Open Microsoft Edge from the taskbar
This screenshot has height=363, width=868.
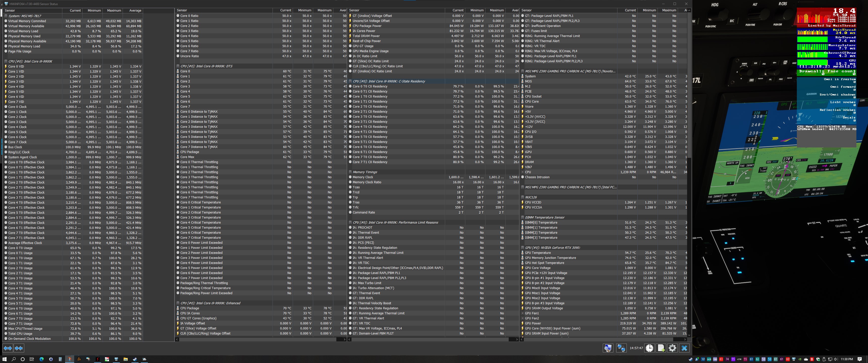click(41, 359)
